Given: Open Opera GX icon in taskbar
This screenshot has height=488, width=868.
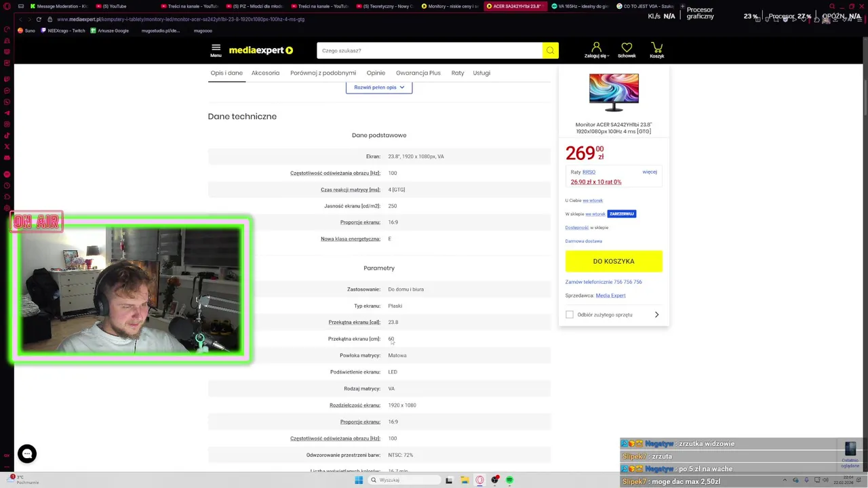Looking at the screenshot, I should pyautogui.click(x=480, y=480).
